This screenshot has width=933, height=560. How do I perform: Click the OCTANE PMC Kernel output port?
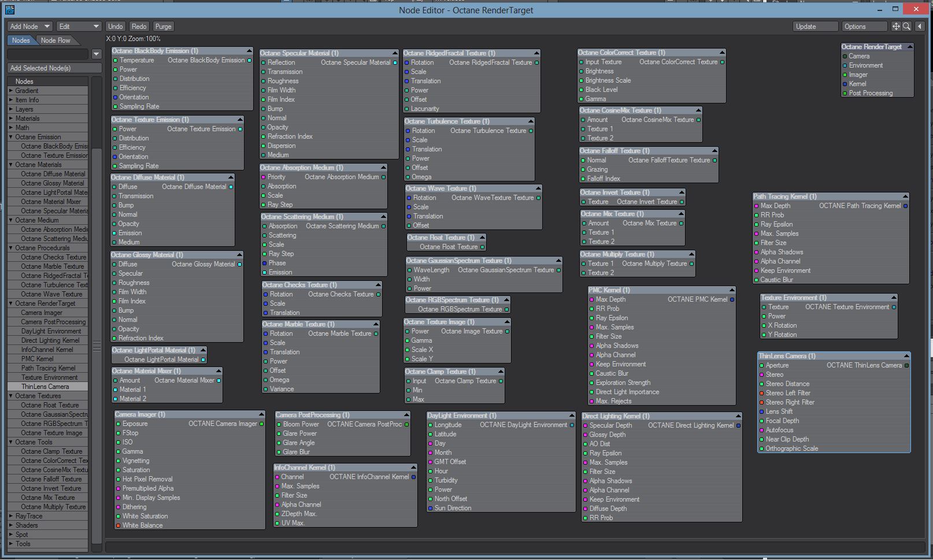pos(732,299)
